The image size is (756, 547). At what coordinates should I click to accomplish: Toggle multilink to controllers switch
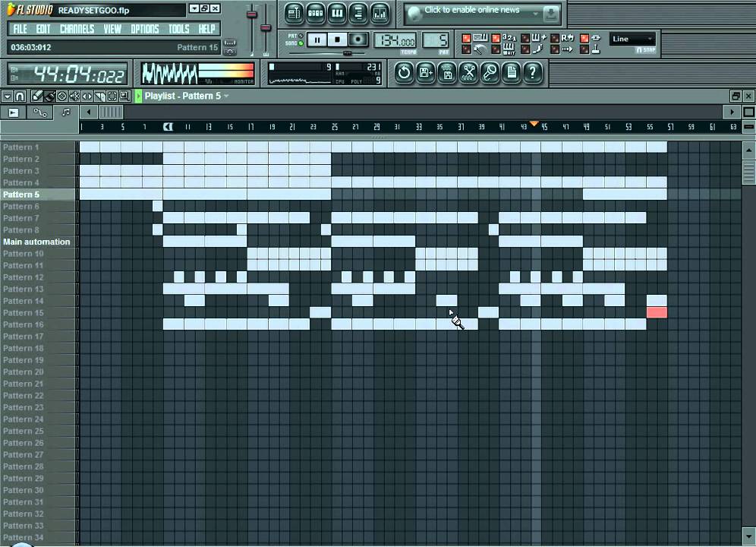point(584,49)
